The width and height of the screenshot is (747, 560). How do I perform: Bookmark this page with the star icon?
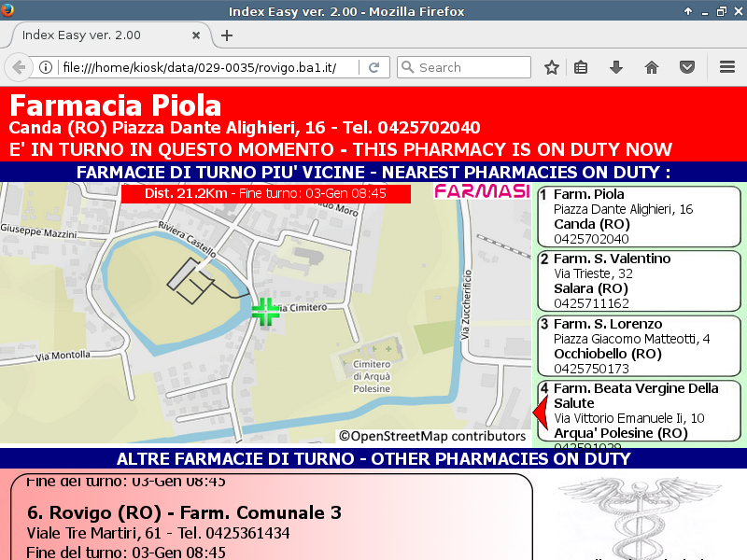pos(552,67)
